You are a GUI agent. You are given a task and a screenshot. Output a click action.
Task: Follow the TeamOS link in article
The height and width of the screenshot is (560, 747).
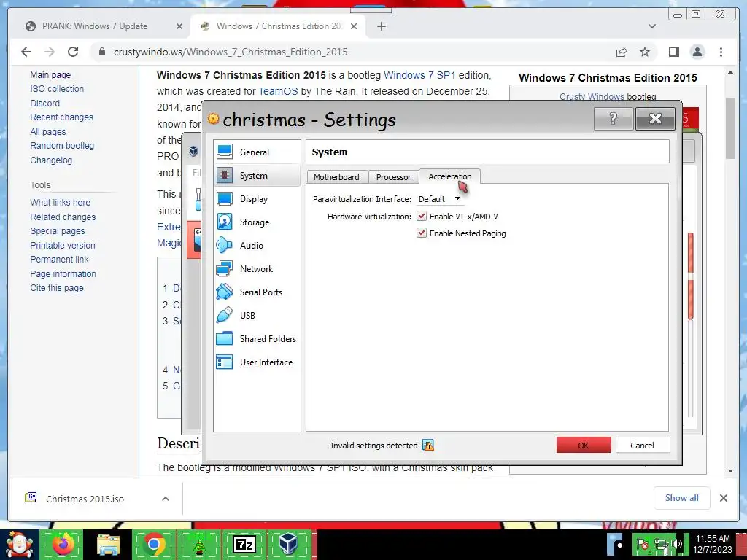click(278, 91)
